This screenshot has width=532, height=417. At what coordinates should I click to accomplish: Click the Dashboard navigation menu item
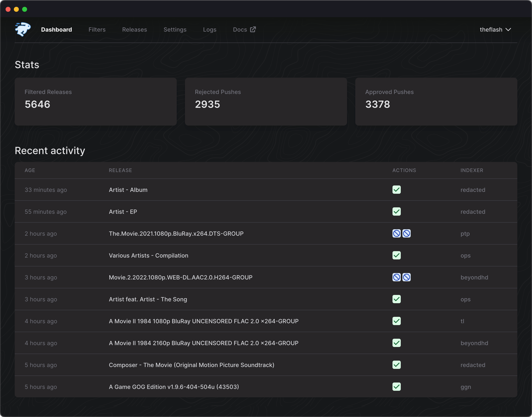(57, 29)
